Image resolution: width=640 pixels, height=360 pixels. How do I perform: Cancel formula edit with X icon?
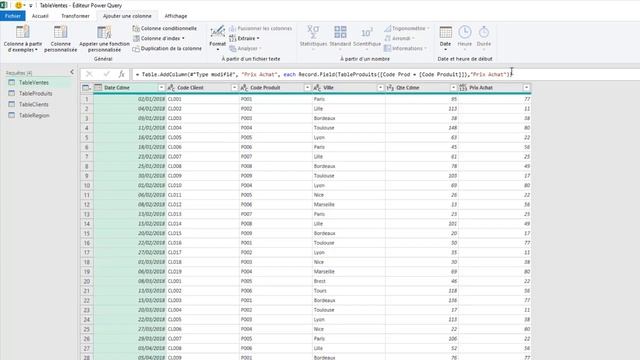pyautogui.click(x=89, y=74)
